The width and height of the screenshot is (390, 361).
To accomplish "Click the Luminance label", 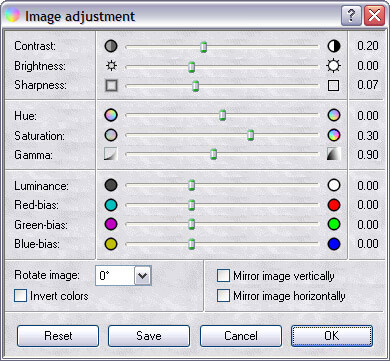I will 41,186.
